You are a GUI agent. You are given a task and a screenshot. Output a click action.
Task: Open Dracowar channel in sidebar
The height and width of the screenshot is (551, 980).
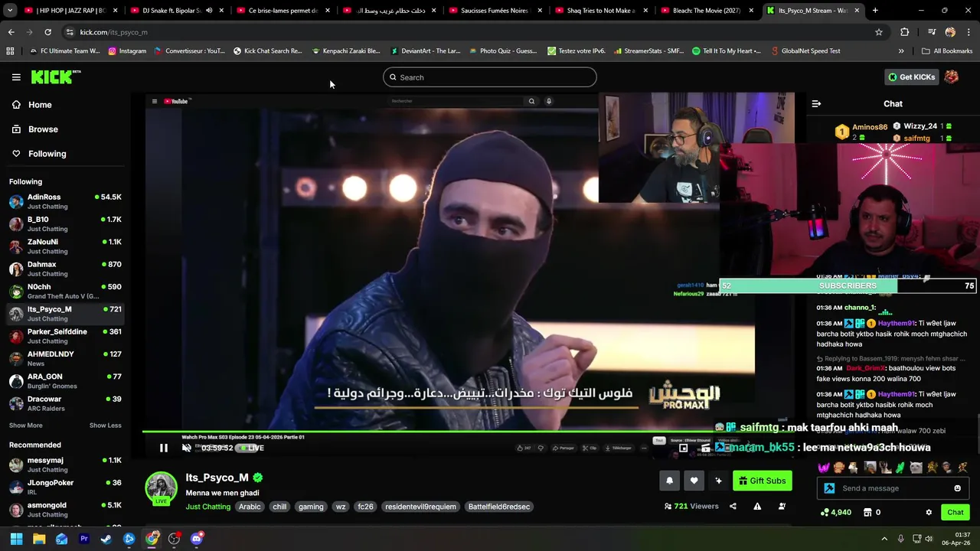point(65,403)
